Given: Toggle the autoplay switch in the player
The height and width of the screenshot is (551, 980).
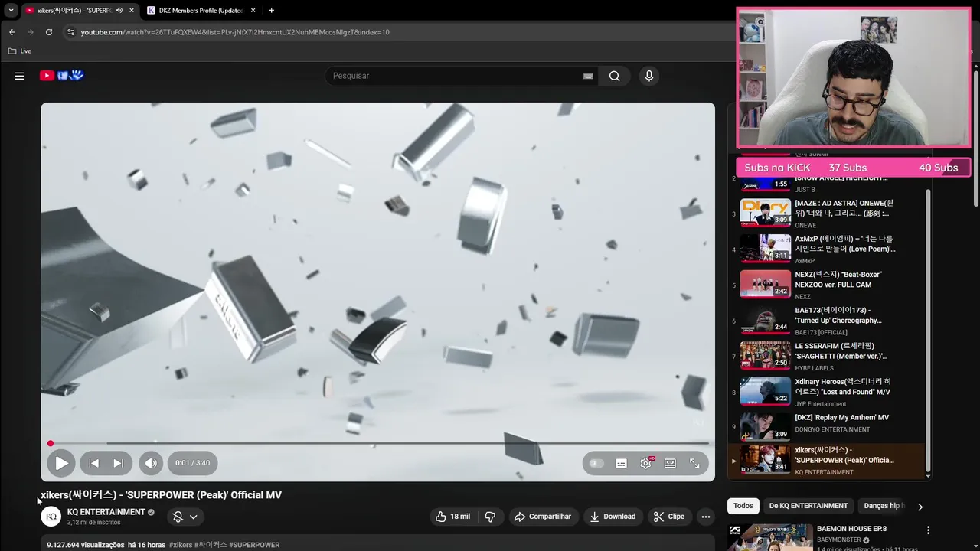Looking at the screenshot, I should click(596, 463).
